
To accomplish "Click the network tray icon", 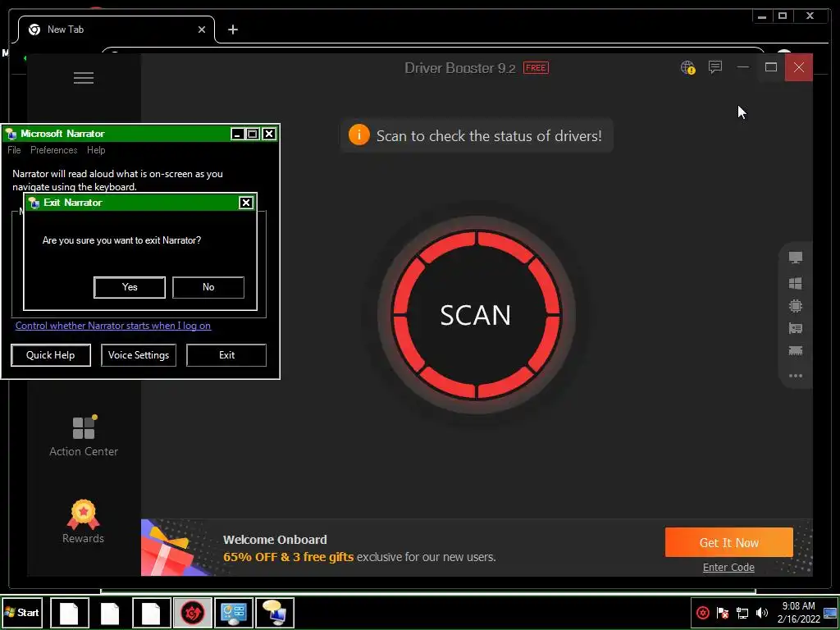I will point(742,612).
